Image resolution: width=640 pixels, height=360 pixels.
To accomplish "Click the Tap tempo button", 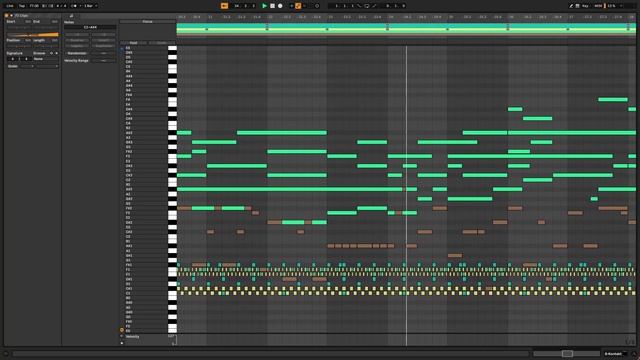I will coord(22,6).
